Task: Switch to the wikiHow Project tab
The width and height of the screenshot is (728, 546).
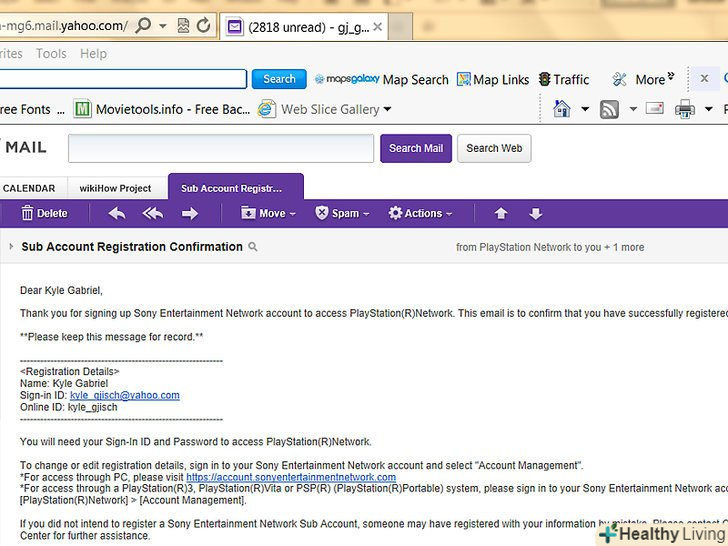Action: coord(116,188)
